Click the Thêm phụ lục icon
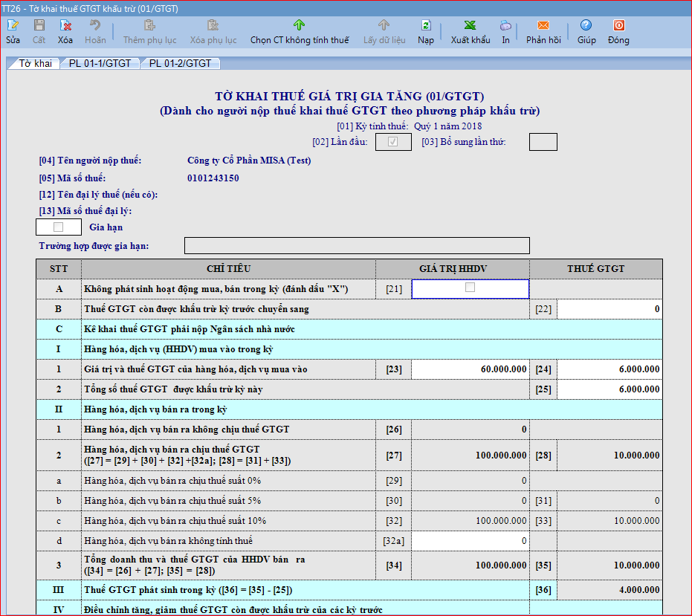Image resolution: width=692 pixels, height=616 pixels. [149, 25]
